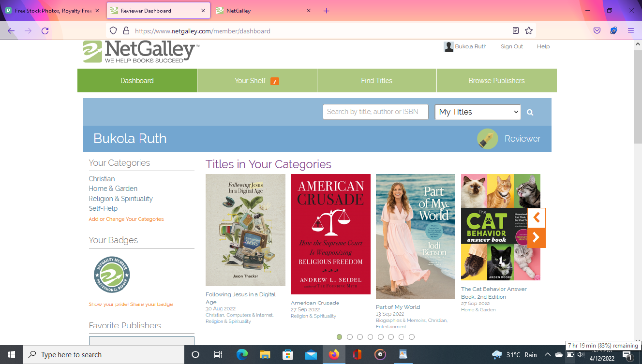Click the Sign Out link
This screenshot has height=364, width=642.
pyautogui.click(x=512, y=47)
